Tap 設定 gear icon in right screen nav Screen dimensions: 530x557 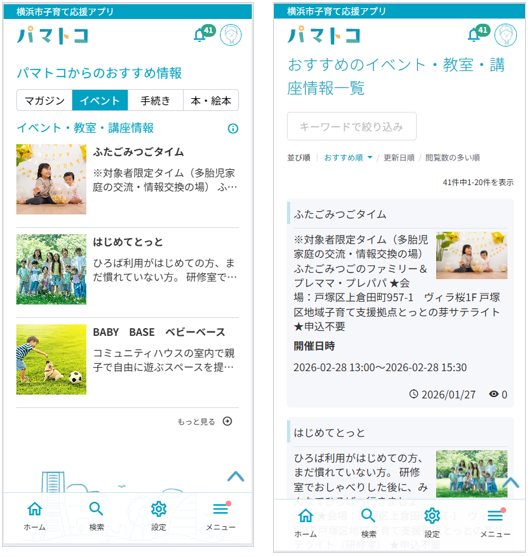pyautogui.click(x=432, y=516)
